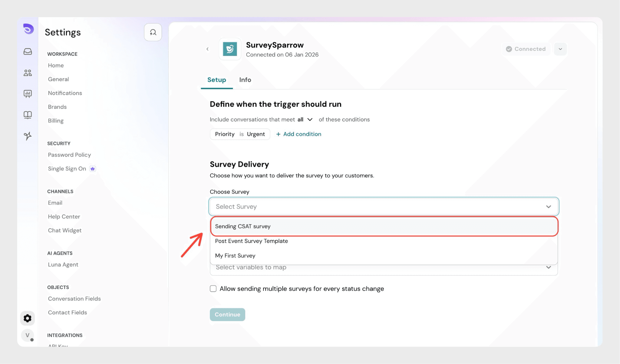Open the inbox icon in left sidebar
This screenshot has height=364, width=620.
28,52
